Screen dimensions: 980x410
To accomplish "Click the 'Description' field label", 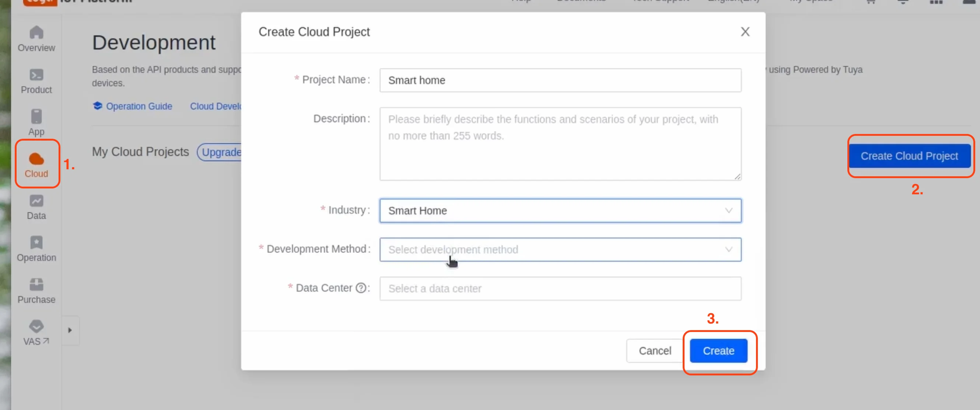I will pos(339,119).
